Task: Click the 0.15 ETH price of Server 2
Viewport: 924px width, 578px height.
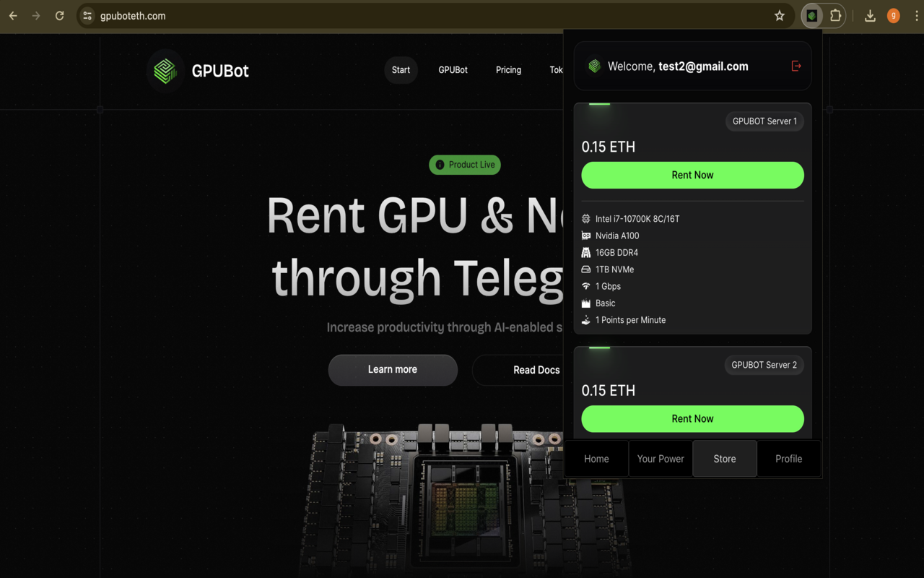Action: [609, 391]
